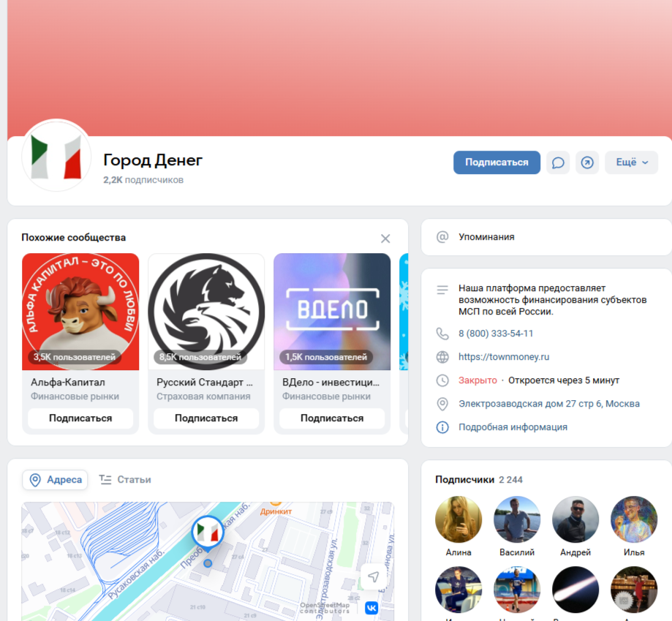Viewport: 672px width, 621px height.
Task: Click the map geolocation arrow button
Action: point(373,577)
